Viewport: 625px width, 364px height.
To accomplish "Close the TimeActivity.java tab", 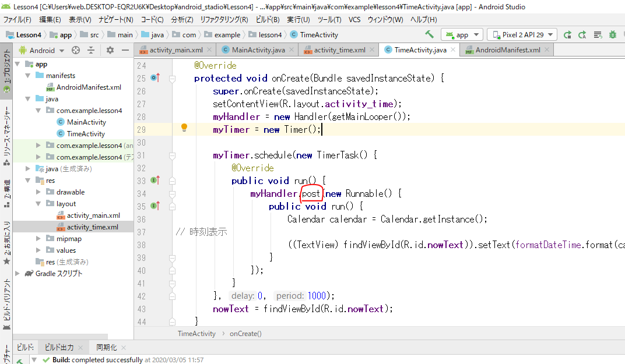I will click(453, 50).
